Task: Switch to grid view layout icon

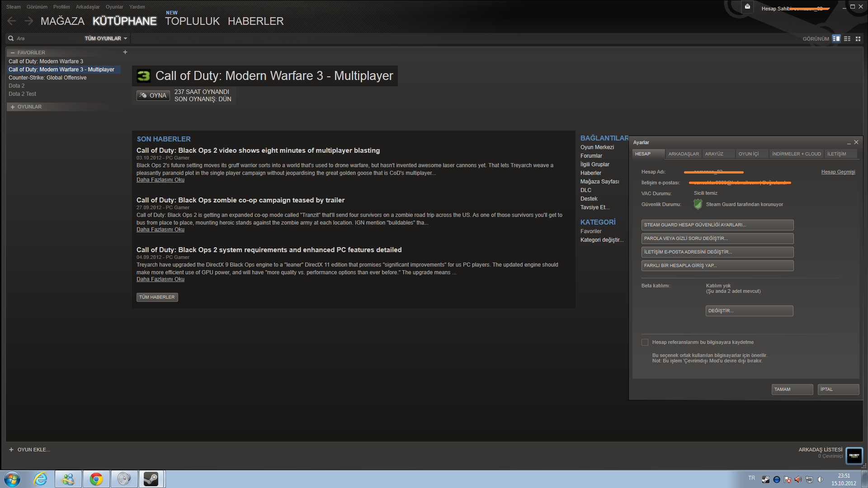Action: click(x=858, y=39)
